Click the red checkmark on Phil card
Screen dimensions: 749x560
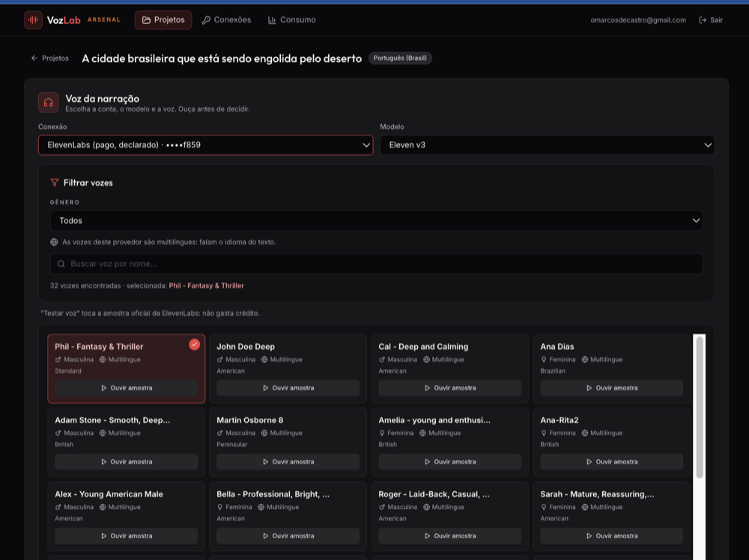pos(195,344)
